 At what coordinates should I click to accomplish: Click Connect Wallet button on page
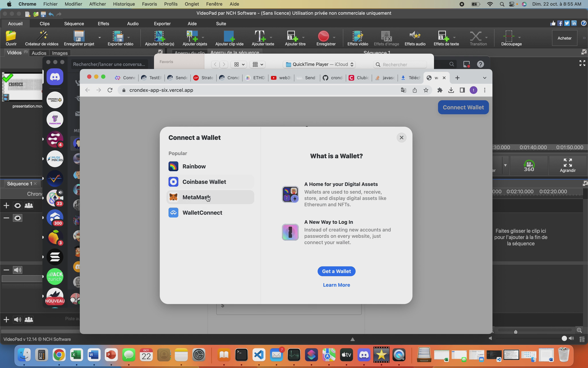[463, 107]
